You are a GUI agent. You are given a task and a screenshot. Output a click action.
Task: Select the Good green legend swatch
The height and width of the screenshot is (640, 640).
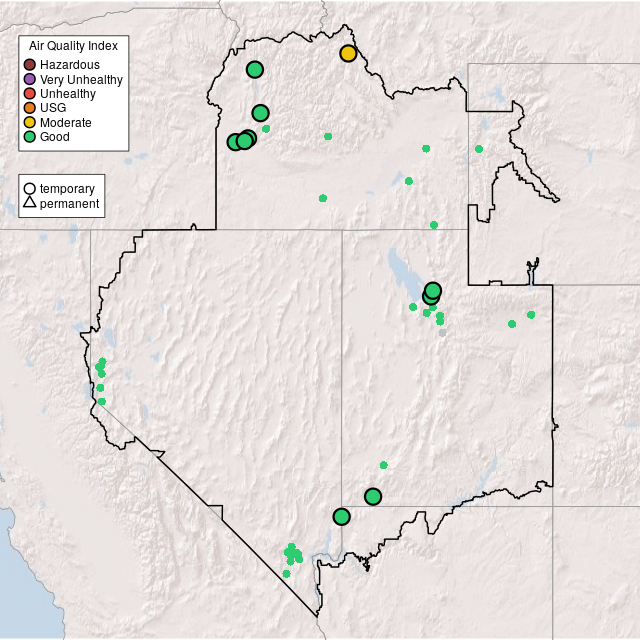30,137
